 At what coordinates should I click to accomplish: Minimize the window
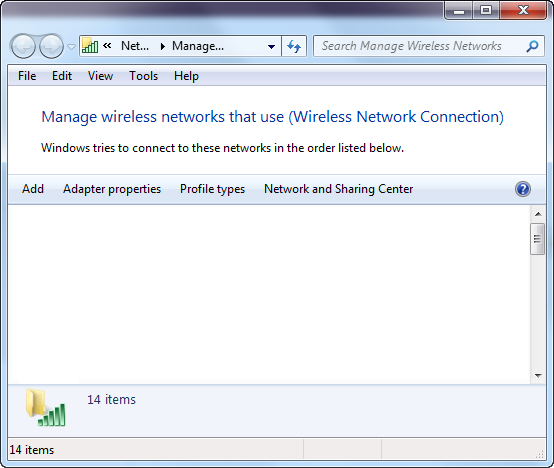click(x=459, y=11)
